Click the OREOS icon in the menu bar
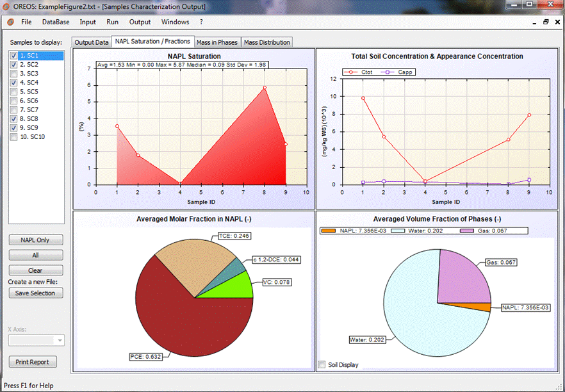The width and height of the screenshot is (565, 392). pos(10,22)
